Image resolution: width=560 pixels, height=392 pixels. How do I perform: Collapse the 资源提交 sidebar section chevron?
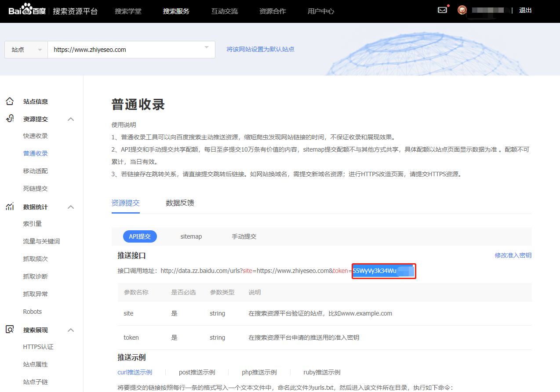[x=71, y=119]
